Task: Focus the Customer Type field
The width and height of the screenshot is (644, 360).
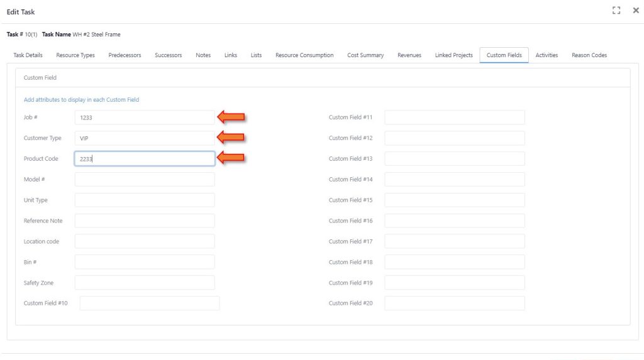Action: click(145, 138)
